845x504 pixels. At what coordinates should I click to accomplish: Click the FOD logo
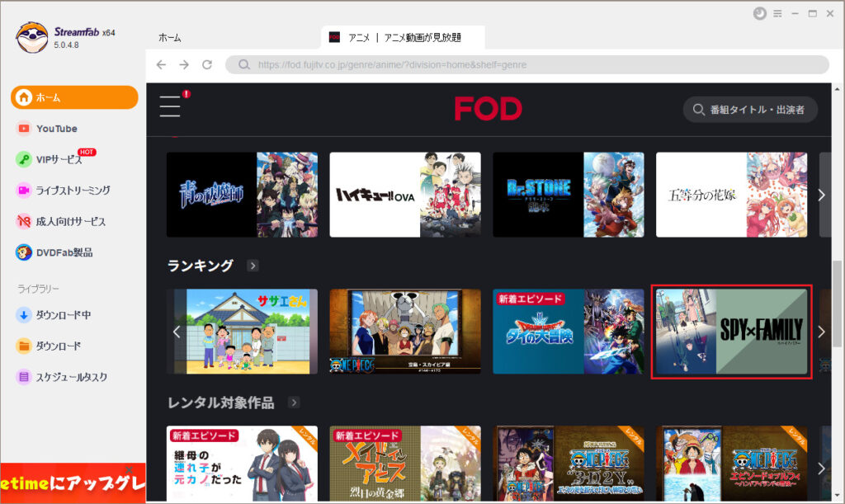point(489,109)
